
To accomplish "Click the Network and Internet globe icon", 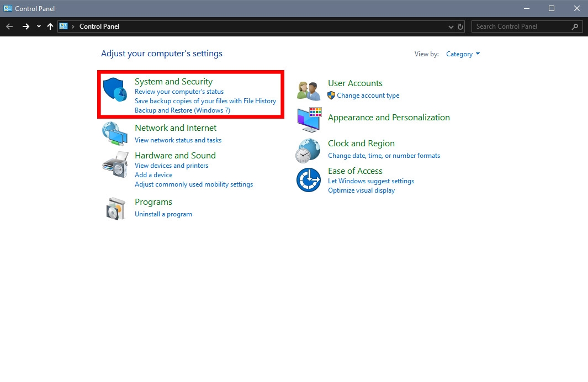I will coord(115,134).
